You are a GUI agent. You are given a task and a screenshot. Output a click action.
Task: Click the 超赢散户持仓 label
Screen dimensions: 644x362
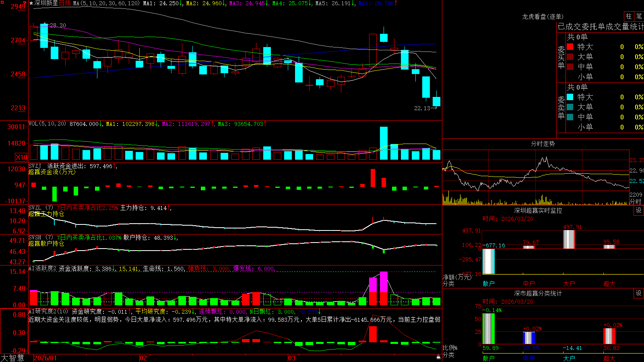click(x=46, y=243)
